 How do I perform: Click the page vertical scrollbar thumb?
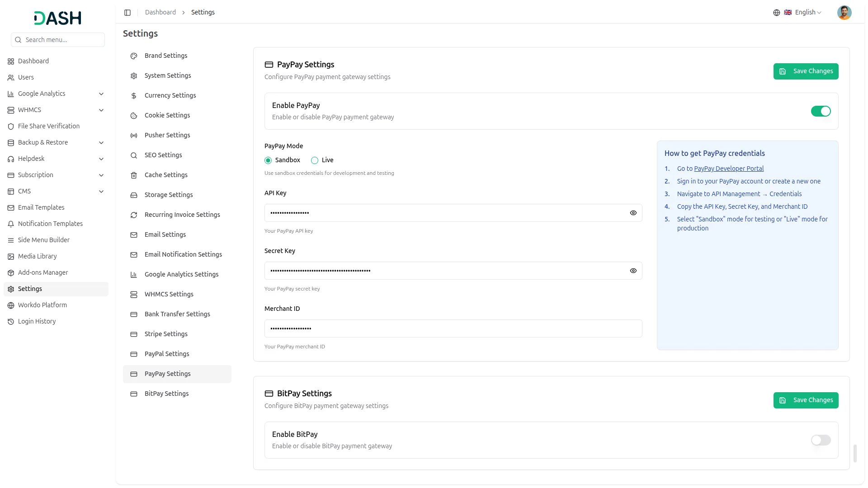[855, 454]
